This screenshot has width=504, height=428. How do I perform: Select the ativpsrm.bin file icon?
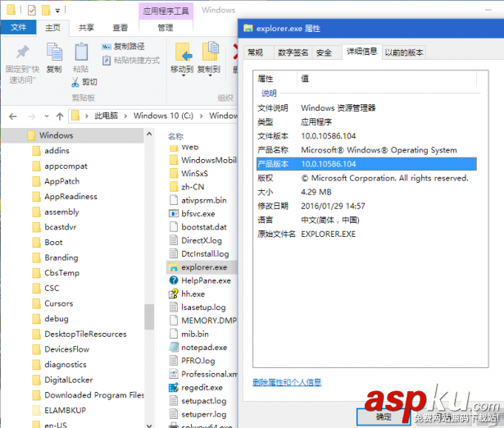pos(174,200)
